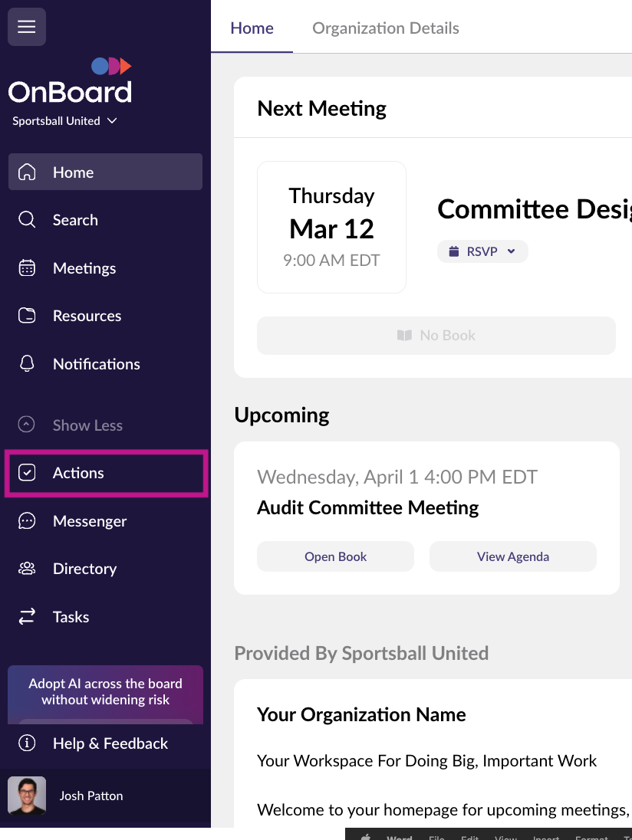Click the View Agenda button
Viewport: 632px width, 840px height.
click(x=512, y=556)
